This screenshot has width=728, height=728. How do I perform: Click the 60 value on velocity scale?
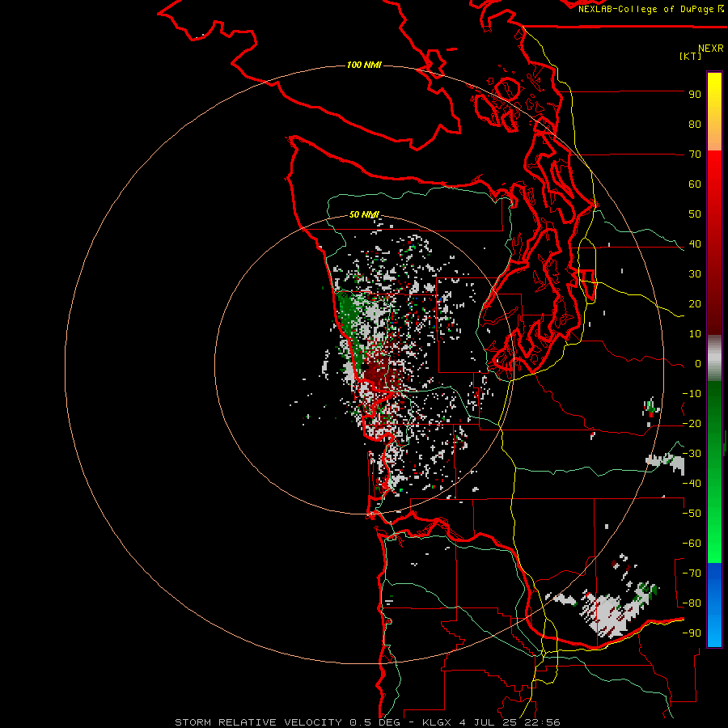click(695, 184)
